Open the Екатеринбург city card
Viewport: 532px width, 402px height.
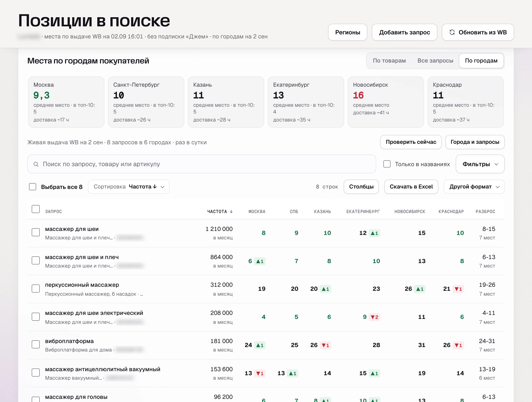306,102
